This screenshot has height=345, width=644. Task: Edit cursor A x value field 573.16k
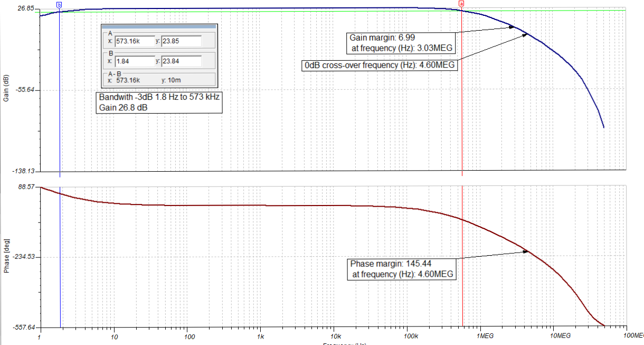click(x=135, y=41)
